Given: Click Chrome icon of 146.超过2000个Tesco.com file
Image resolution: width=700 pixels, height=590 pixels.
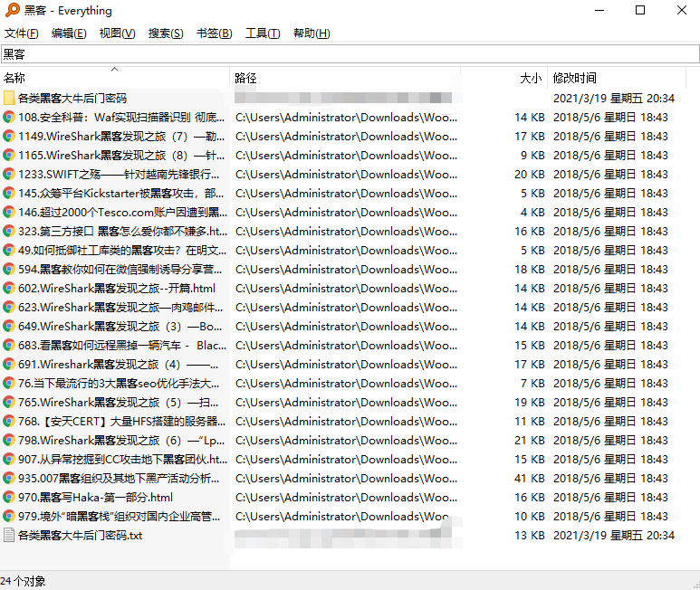Looking at the screenshot, I should (x=8, y=213).
